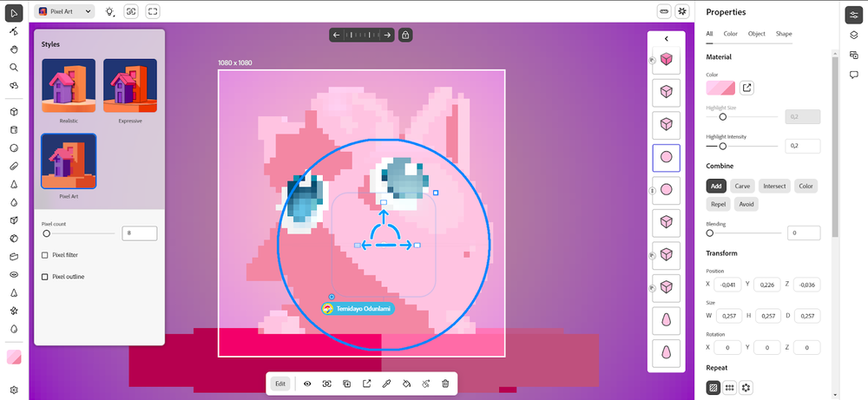Viewport: 868px width, 400px height.
Task: Click the Blending value field
Action: 803,233
